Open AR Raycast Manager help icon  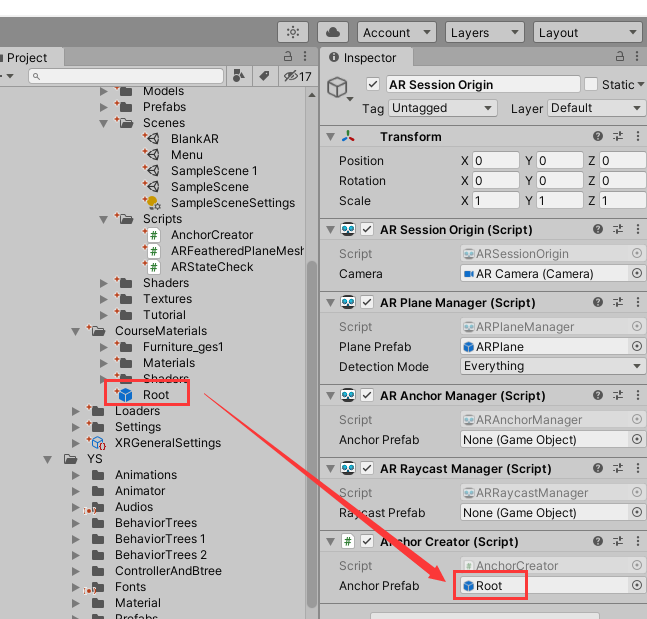[x=597, y=468]
